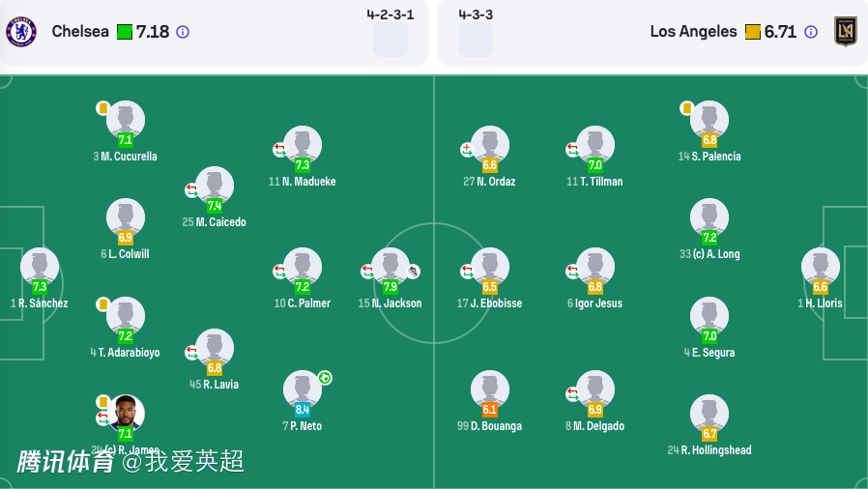868x489 pixels.
Task: Click S. Palencia's yellow card icon
Action: point(686,108)
